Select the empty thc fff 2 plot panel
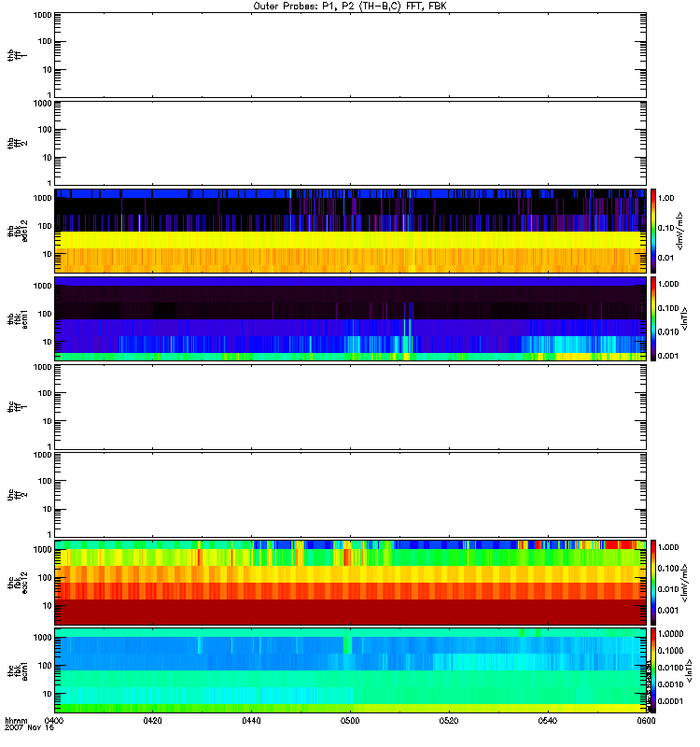Viewport: 700px width, 747px height. [350, 495]
